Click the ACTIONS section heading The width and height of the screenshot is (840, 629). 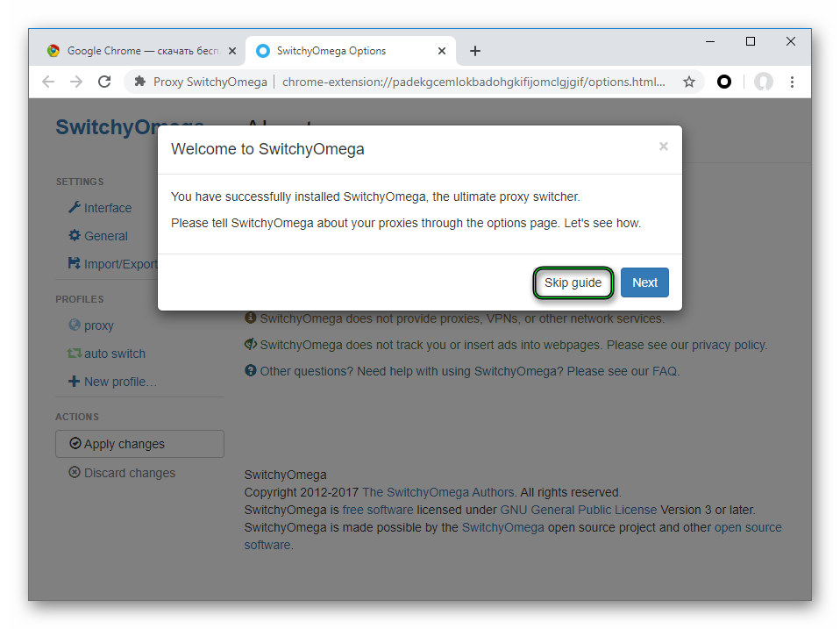(x=77, y=417)
